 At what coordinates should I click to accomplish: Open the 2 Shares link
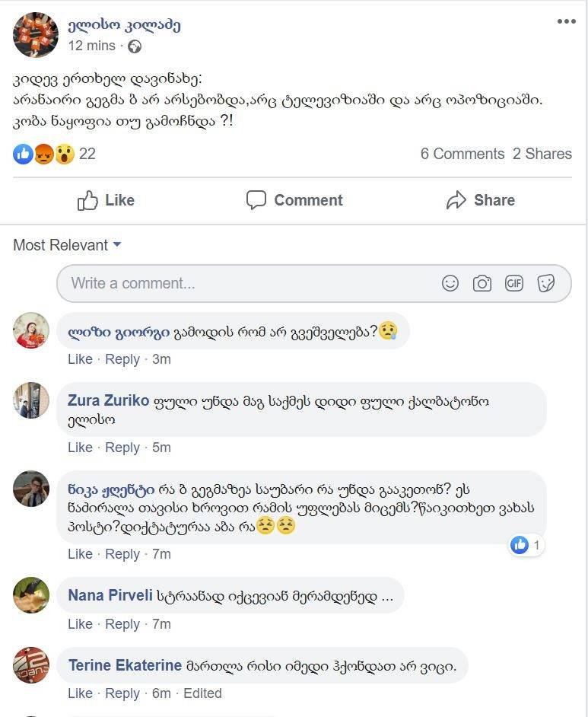542,154
